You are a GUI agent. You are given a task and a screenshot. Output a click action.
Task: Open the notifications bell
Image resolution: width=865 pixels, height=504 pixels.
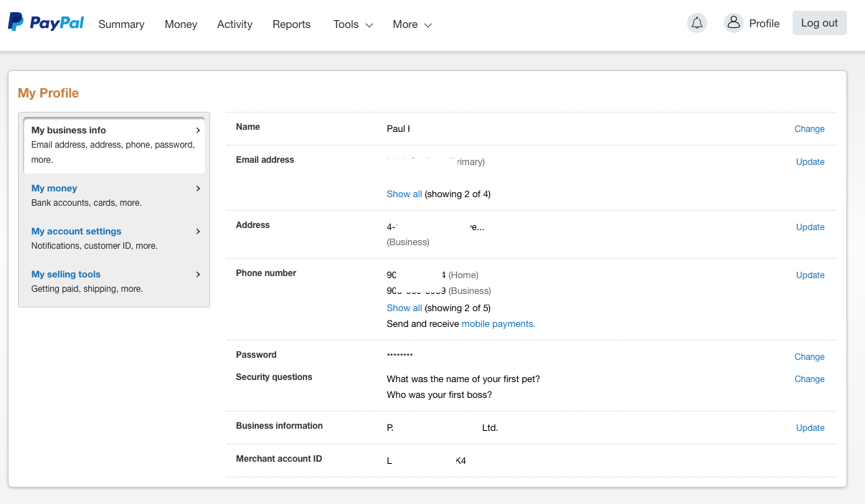pyautogui.click(x=696, y=23)
